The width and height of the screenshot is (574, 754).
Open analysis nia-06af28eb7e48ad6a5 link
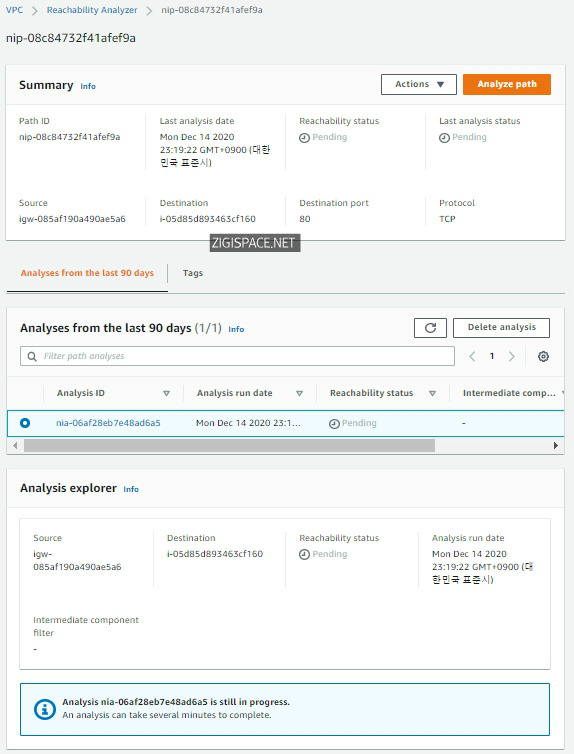(108, 423)
